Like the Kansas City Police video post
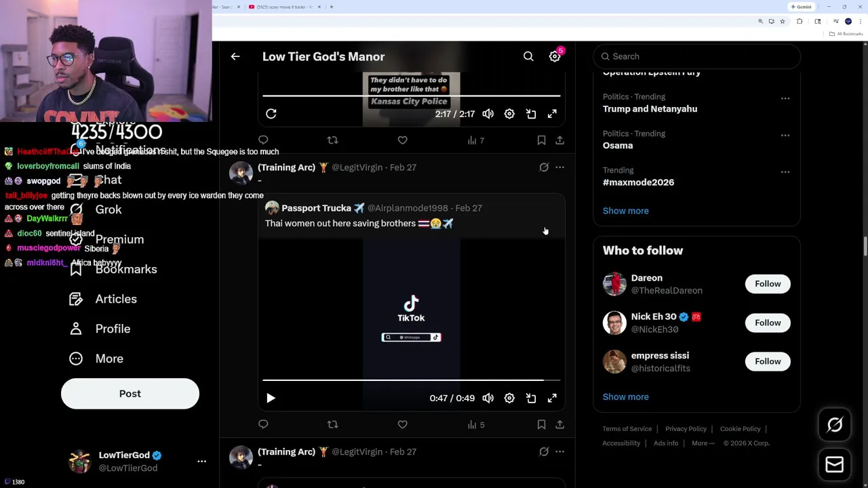 402,140
